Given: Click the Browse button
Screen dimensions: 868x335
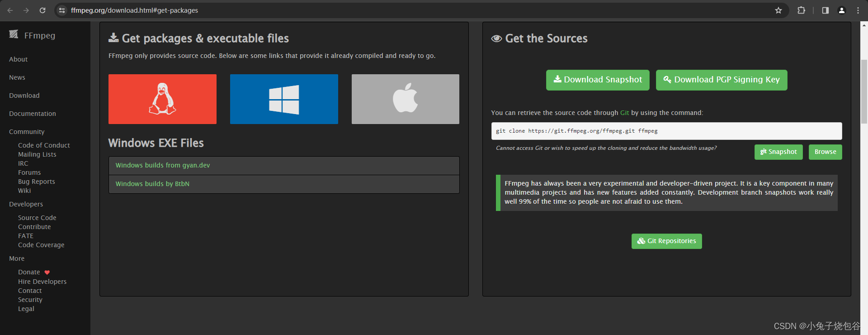Looking at the screenshot, I should pyautogui.click(x=826, y=152).
